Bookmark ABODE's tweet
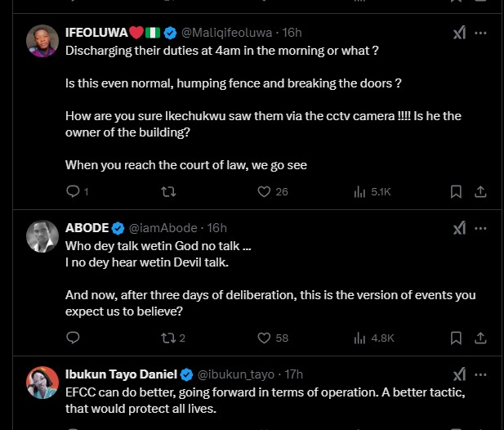Viewport: 504px width, 430px height. [457, 338]
